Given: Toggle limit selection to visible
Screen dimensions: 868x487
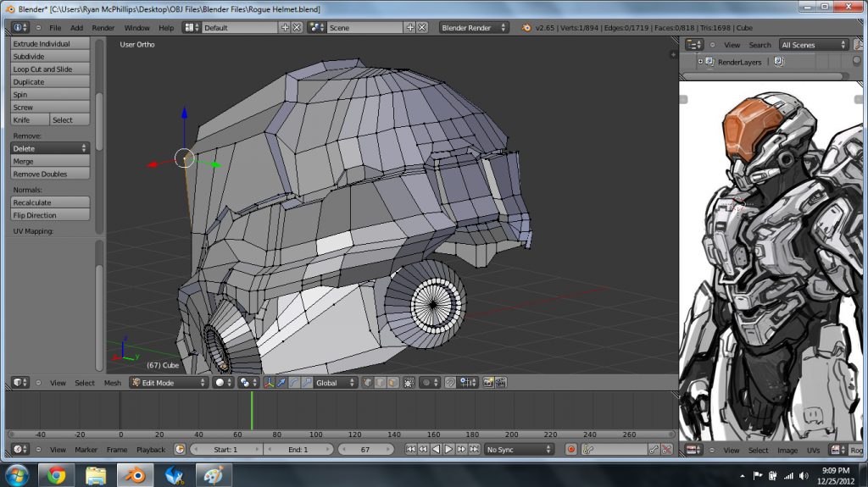Looking at the screenshot, I should (409, 383).
